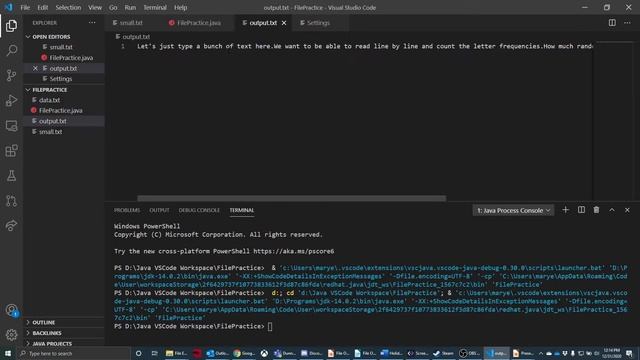This screenshot has height=360, width=640.
Task: Open the GitHub Pull Requests view
Action: tap(11, 200)
